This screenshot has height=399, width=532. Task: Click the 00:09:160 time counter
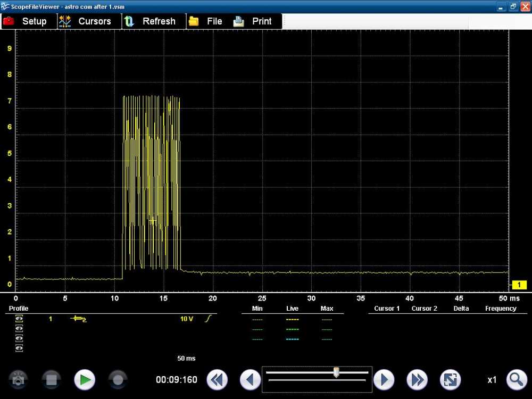tap(177, 380)
